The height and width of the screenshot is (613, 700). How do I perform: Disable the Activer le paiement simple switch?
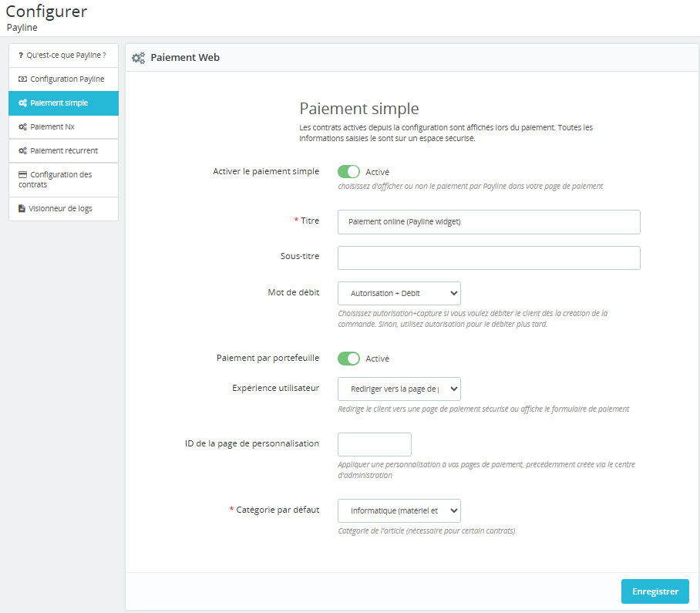tap(348, 172)
